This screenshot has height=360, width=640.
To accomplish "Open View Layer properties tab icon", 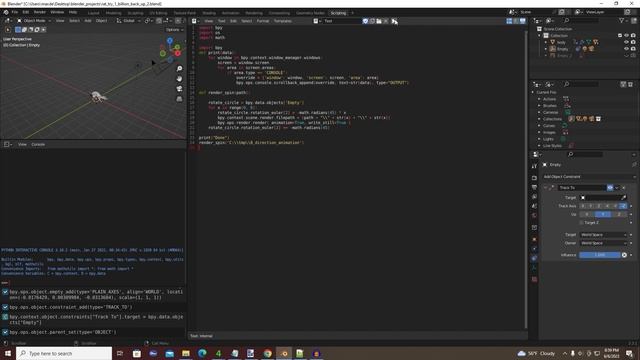I will point(534,197).
